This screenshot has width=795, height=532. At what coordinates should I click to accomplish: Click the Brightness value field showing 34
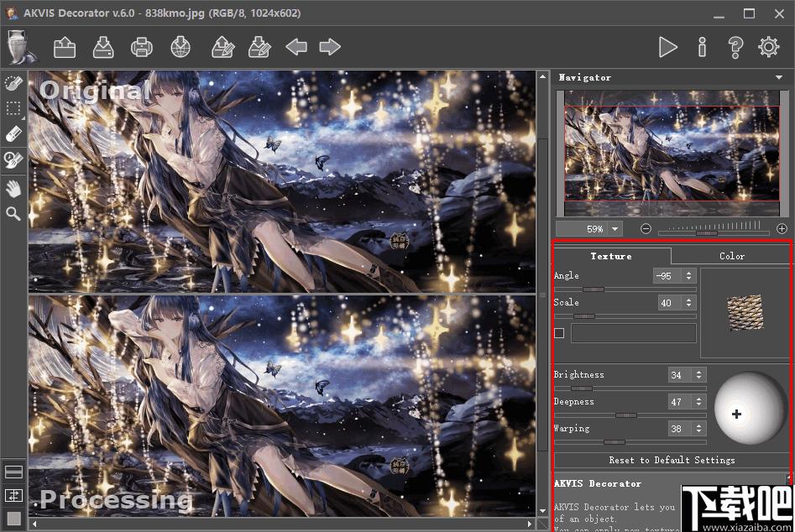pyautogui.click(x=681, y=375)
